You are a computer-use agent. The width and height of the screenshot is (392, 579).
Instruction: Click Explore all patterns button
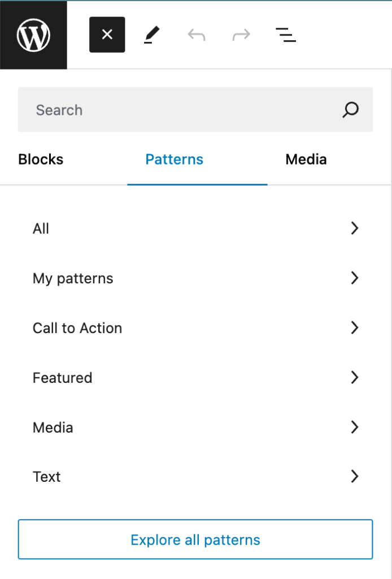click(195, 539)
